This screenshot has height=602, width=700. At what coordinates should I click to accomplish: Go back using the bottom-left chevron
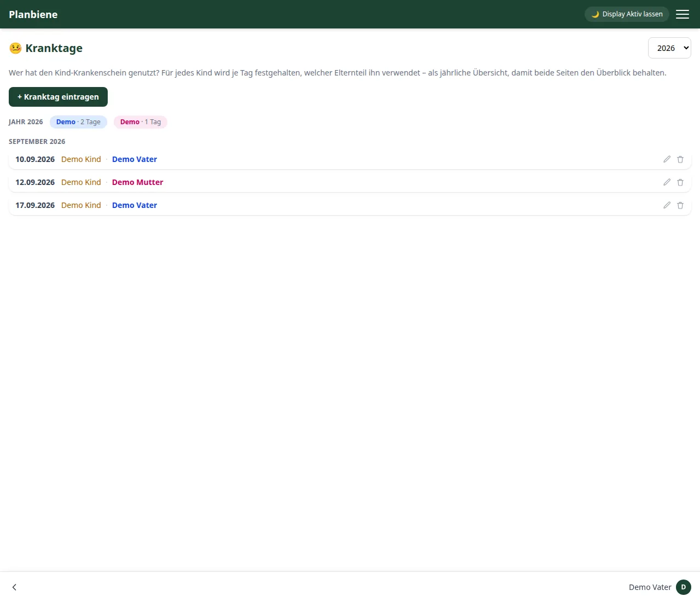coord(14,587)
